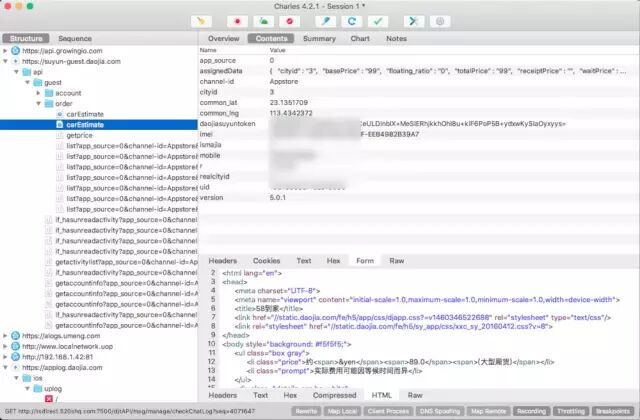Toggle breakpoints with the red hexagon icon

289,21
